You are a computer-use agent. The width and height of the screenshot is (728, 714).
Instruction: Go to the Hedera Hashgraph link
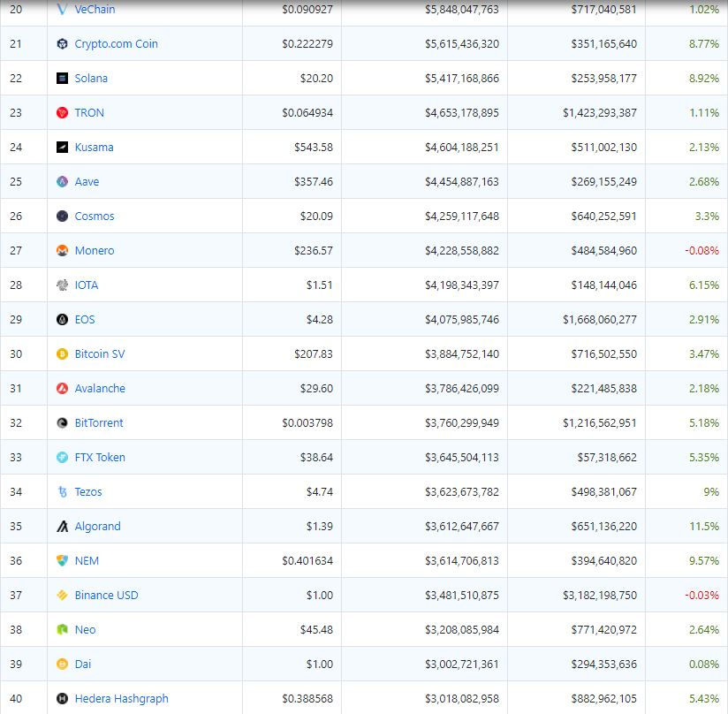(122, 698)
